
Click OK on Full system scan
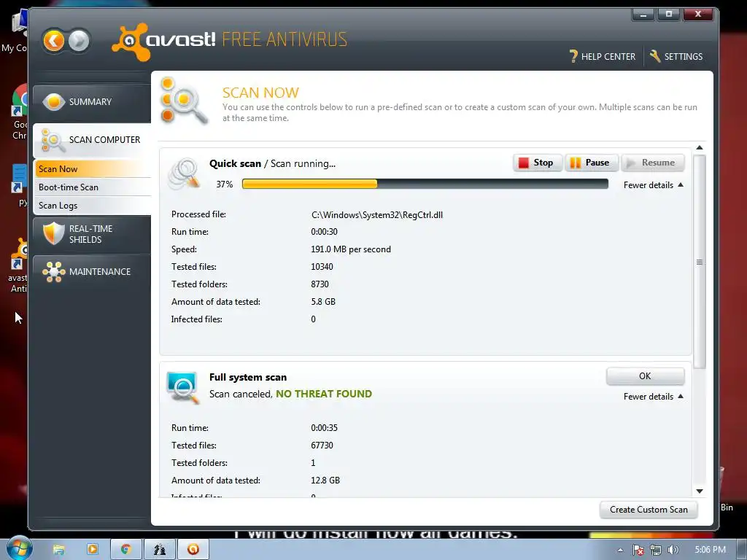coord(645,376)
